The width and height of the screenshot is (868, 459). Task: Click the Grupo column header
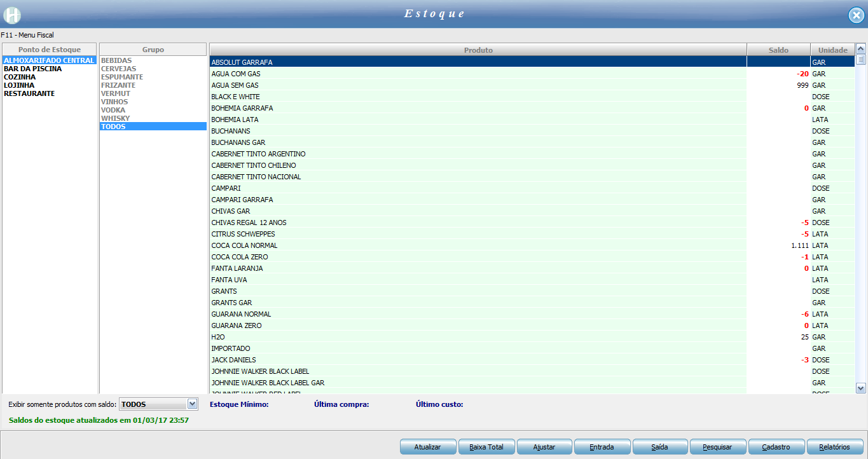point(153,50)
